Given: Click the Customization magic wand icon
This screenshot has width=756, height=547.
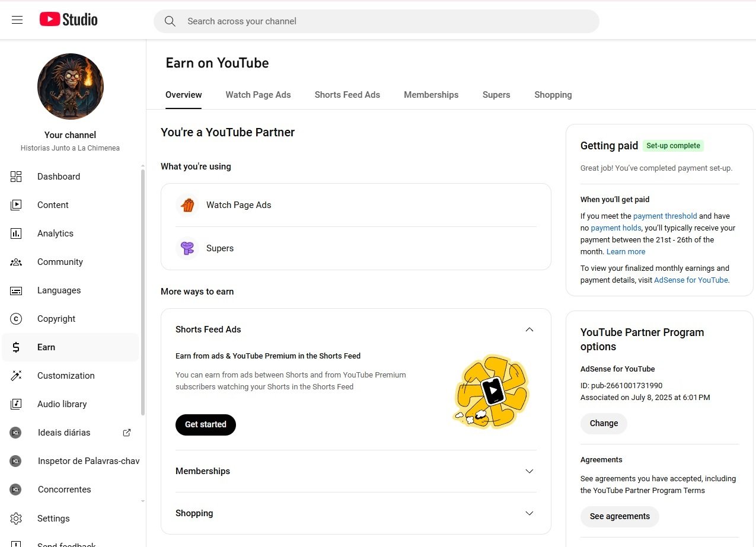Looking at the screenshot, I should tap(16, 376).
